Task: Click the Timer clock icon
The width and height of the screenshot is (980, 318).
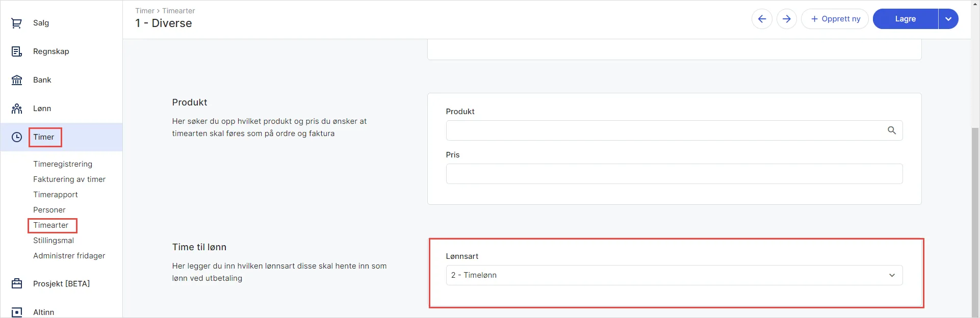Action: 17,137
